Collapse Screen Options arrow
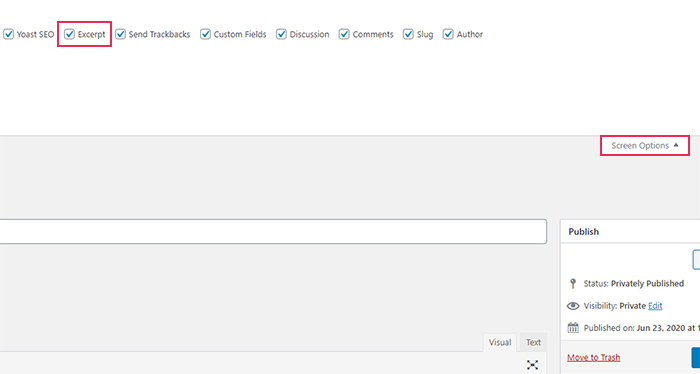The width and height of the screenshot is (700, 374). [676, 145]
